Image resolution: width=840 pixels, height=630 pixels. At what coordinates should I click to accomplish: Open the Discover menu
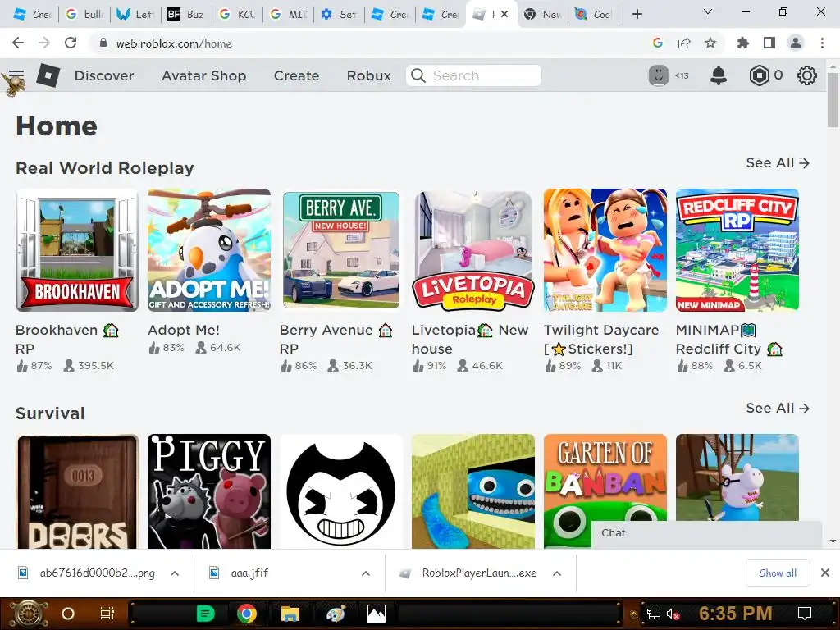point(104,75)
